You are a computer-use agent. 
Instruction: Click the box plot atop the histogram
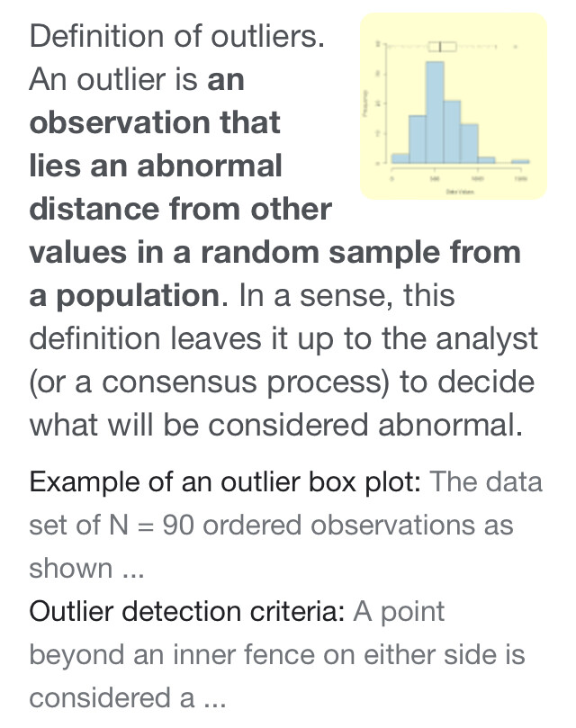click(442, 47)
